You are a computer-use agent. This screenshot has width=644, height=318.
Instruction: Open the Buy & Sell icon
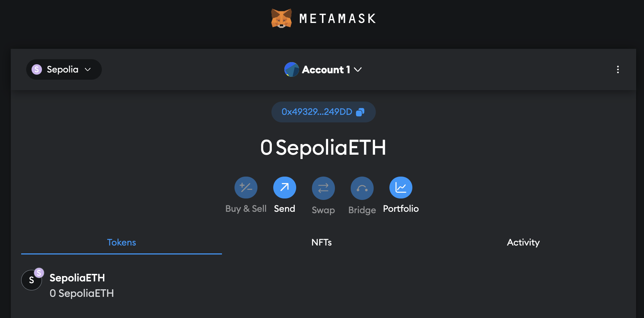[x=246, y=188]
